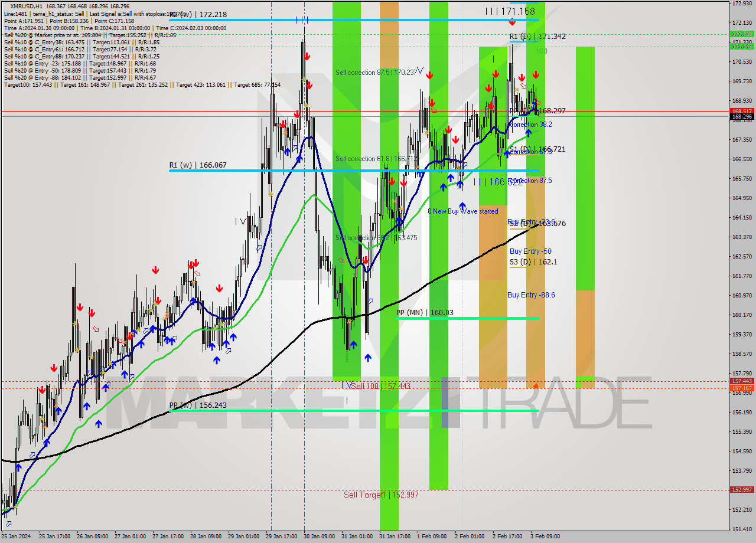Click the 'PP (w) | 156.243' pivot label

tap(198, 405)
